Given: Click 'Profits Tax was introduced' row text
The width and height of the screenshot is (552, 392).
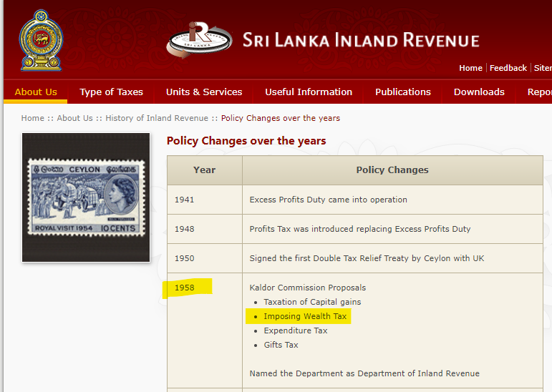Looking at the screenshot, I should coord(360,229).
